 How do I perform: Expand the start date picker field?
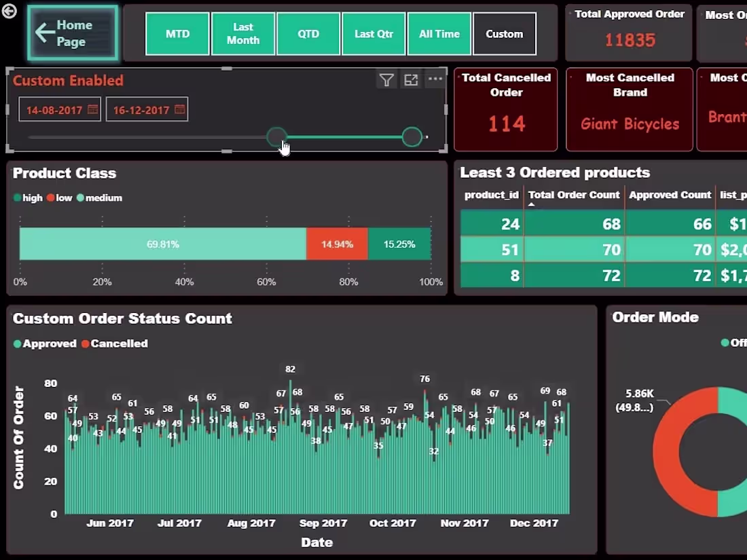click(59, 109)
